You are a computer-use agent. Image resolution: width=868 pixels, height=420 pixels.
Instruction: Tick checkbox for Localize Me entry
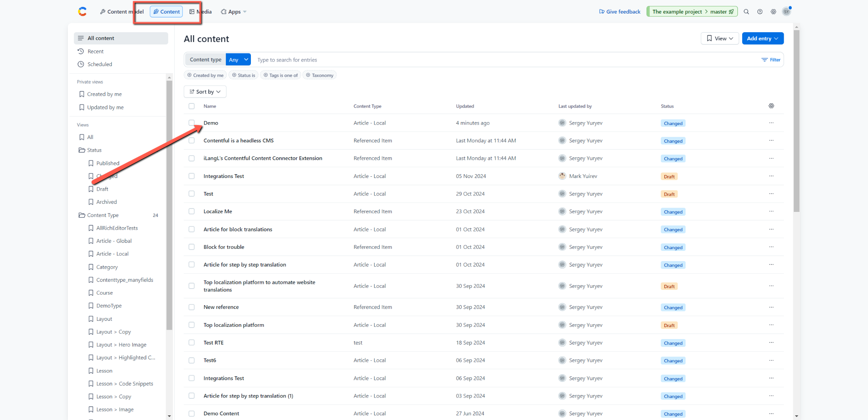(x=192, y=211)
